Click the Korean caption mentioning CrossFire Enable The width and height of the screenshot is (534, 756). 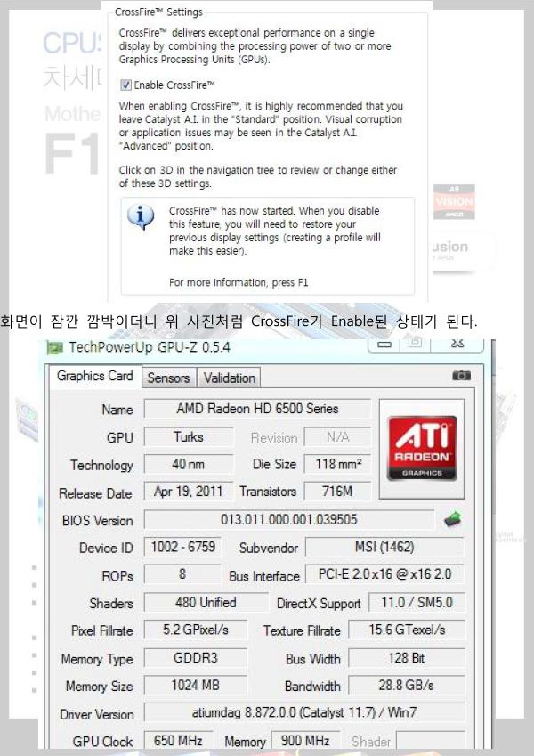239,321
